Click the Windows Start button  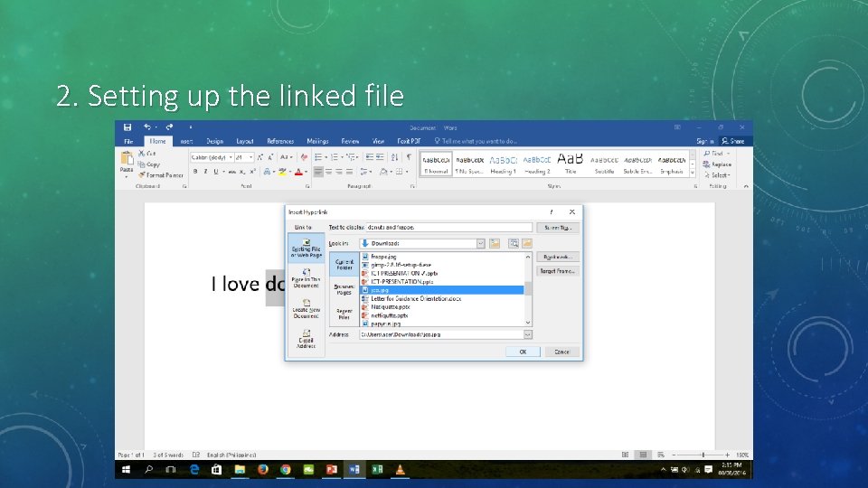pos(127,469)
